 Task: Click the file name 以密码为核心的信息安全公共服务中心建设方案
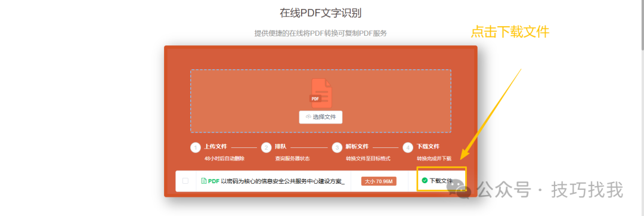[283, 181]
